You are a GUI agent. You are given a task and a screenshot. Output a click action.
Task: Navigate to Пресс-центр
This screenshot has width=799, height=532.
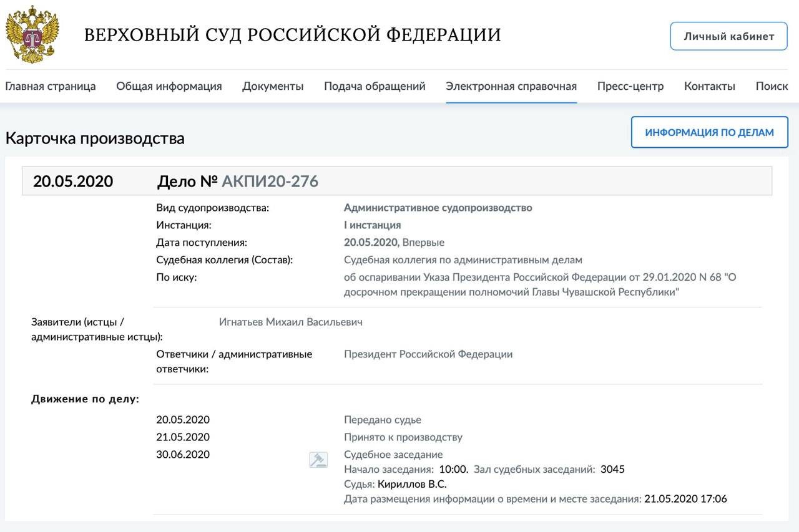click(630, 86)
